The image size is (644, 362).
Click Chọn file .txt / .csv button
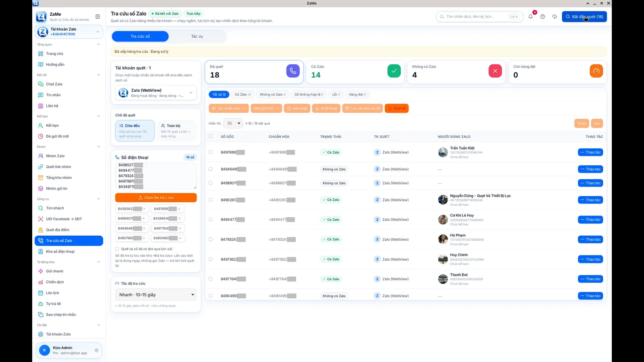click(x=156, y=197)
